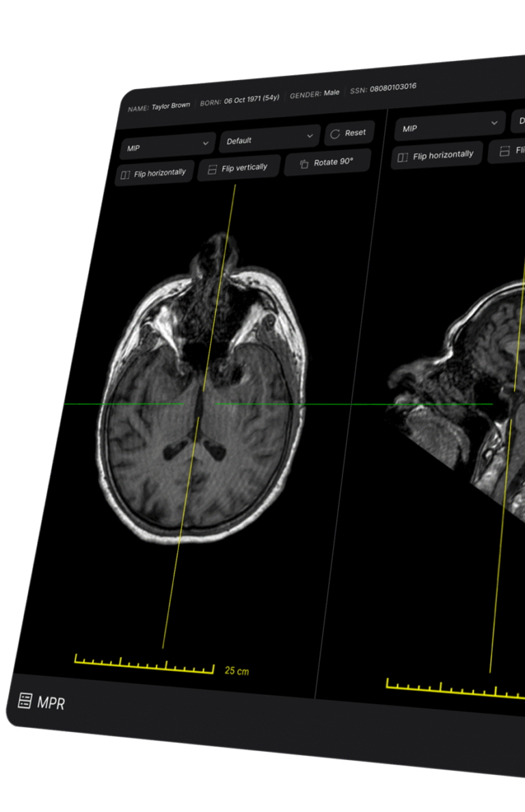Click flip vertically icon in axial panel
This screenshot has width=525, height=812.
(x=212, y=169)
